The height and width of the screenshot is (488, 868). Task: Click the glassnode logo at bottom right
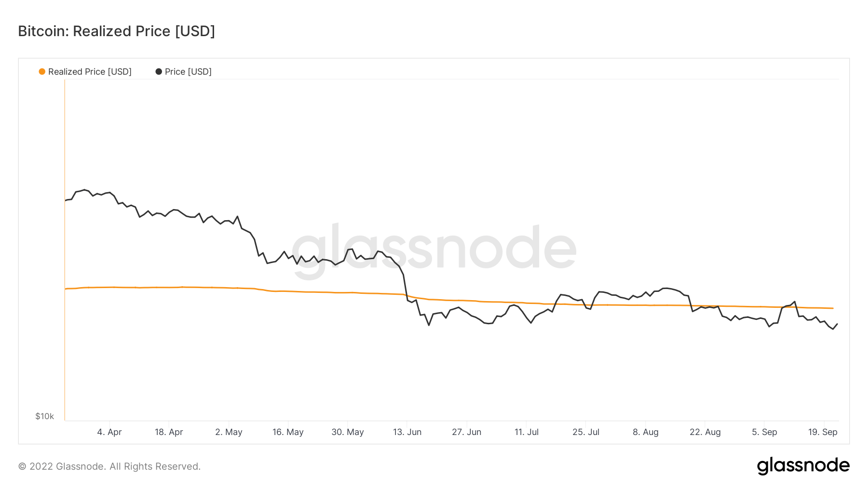click(803, 466)
